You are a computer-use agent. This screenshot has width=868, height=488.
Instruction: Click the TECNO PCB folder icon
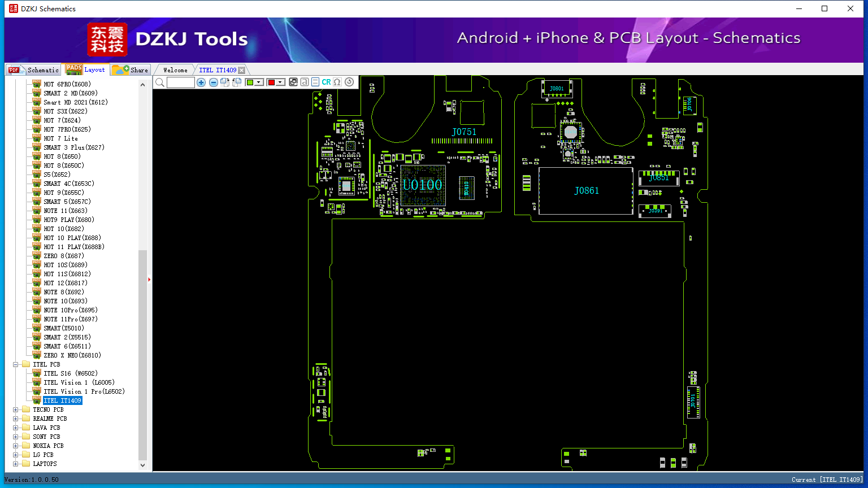point(26,409)
